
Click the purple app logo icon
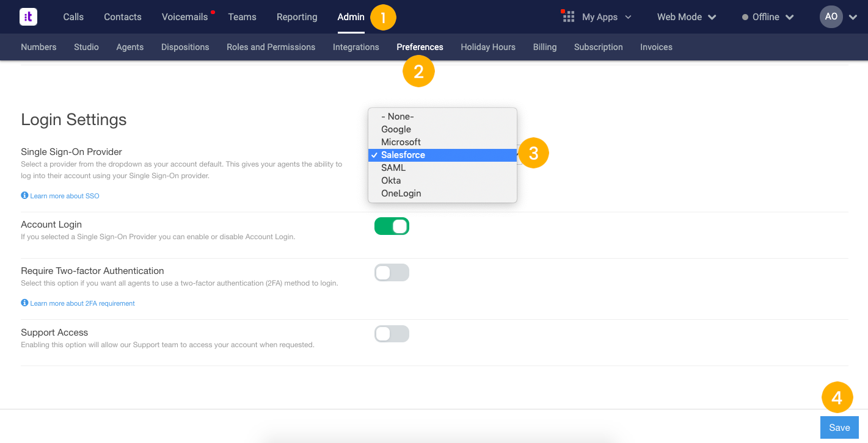pos(28,16)
